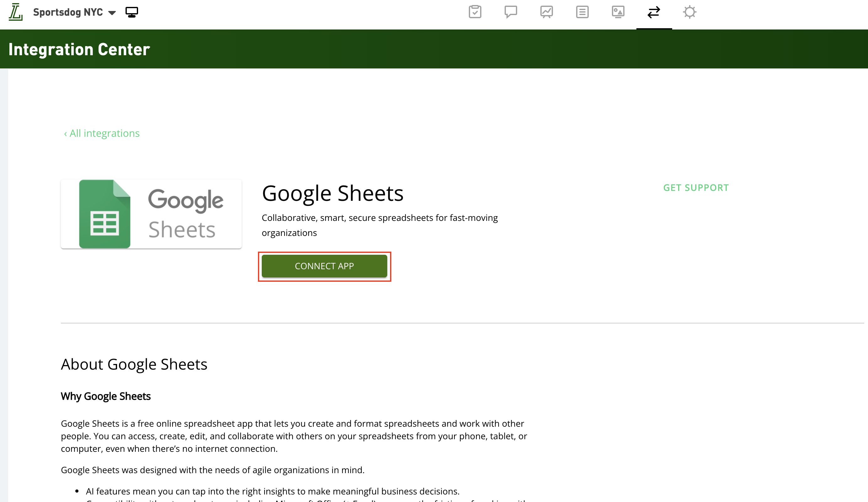Click the About Google Sheets heading

point(134,364)
